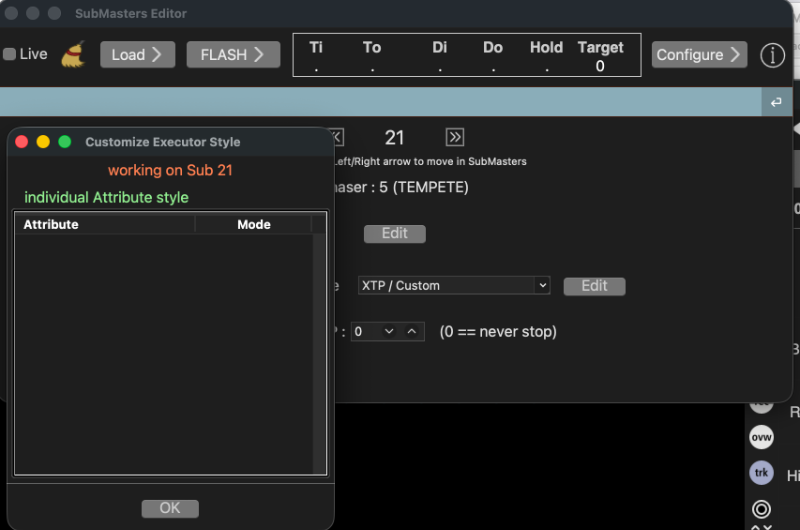Open the Load menu button
The image size is (800, 530).
pyautogui.click(x=137, y=55)
